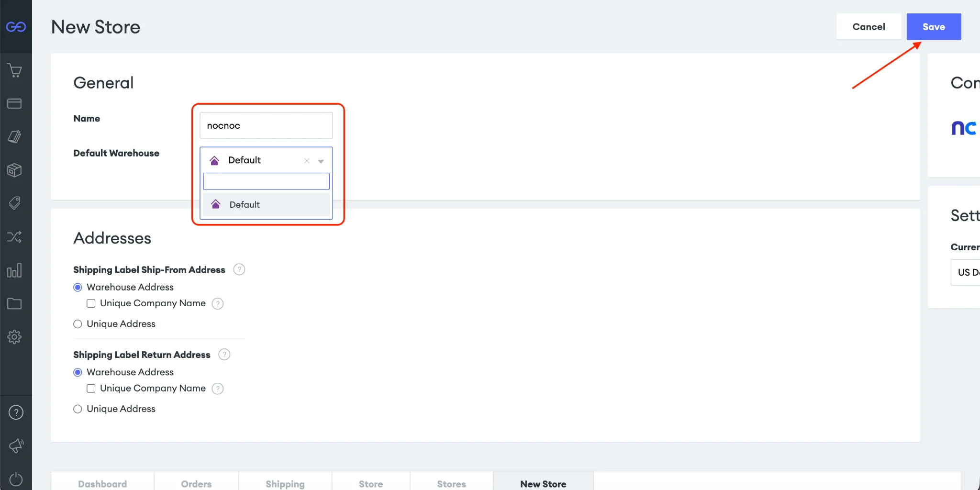
Task: Select Warehouse Address for Return Address
Action: pyautogui.click(x=78, y=372)
